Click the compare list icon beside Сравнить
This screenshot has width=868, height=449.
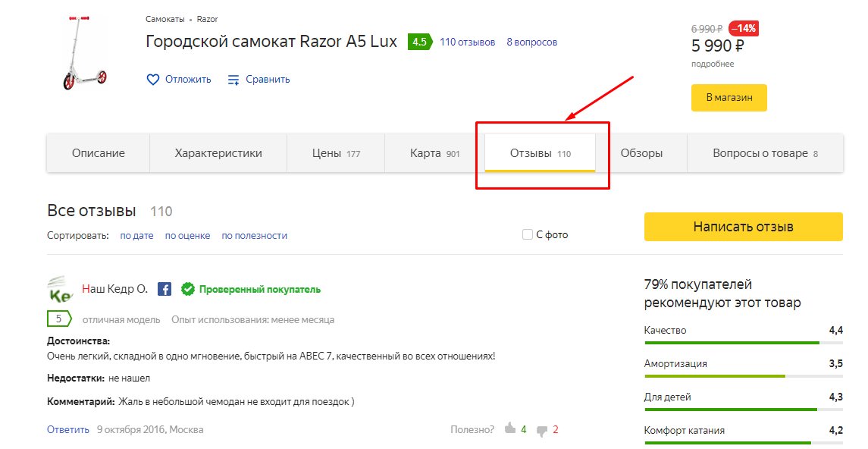(x=233, y=80)
